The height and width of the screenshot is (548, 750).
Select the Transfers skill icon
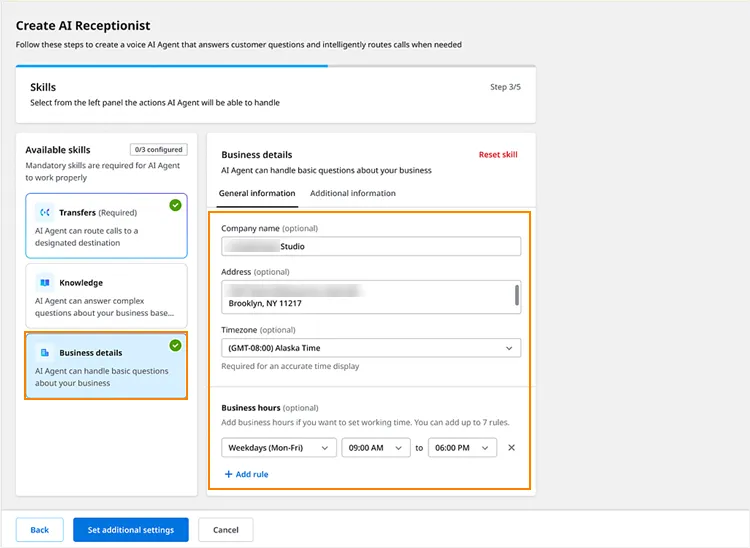point(45,212)
